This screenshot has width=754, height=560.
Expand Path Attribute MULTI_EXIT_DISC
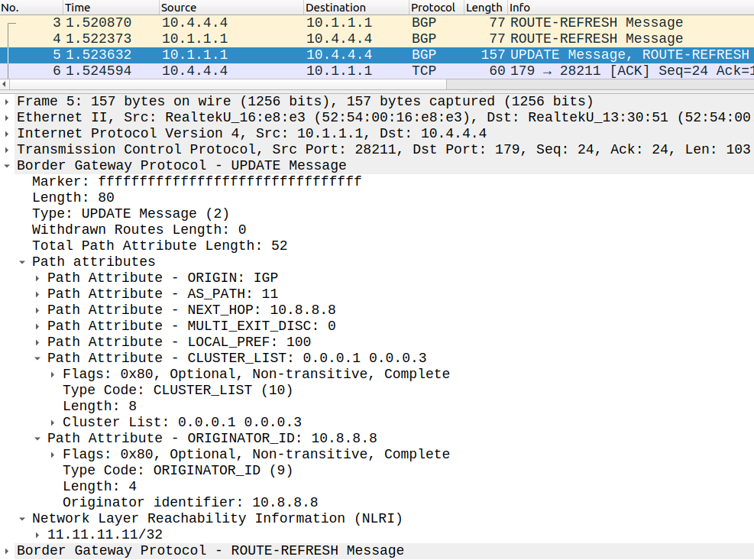(x=37, y=326)
